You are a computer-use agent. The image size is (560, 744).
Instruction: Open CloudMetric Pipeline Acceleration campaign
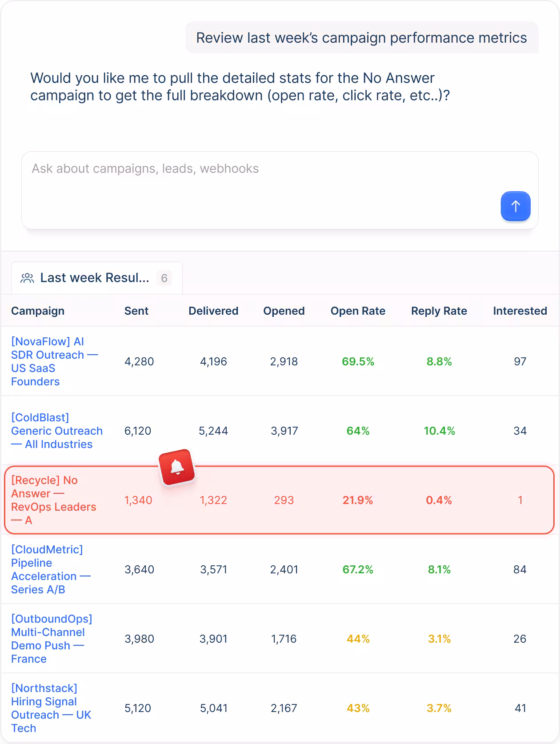[x=51, y=569]
